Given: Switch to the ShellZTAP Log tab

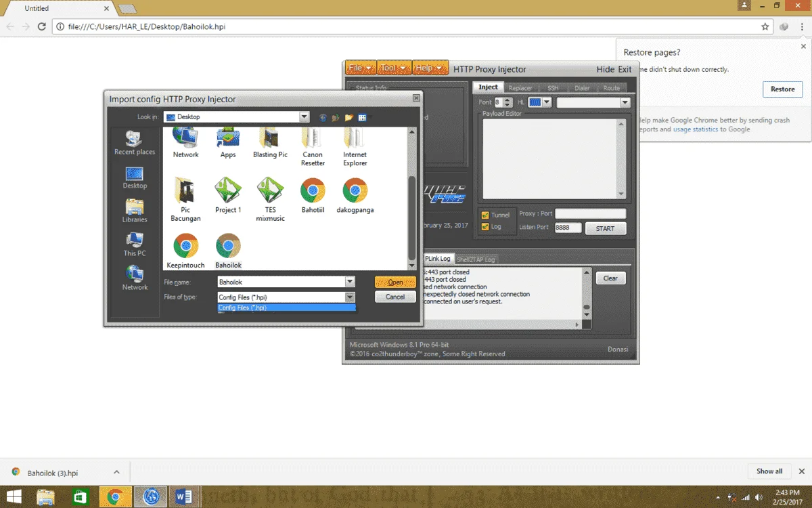Looking at the screenshot, I should coord(476,259).
